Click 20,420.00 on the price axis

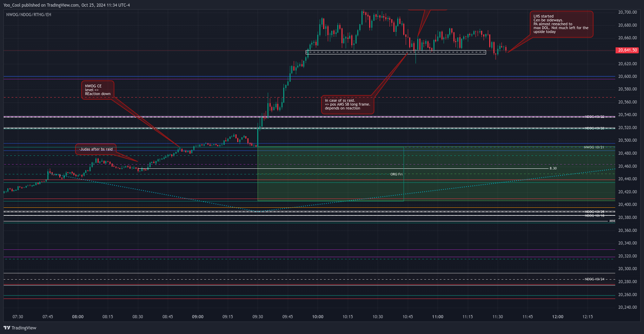(x=628, y=192)
